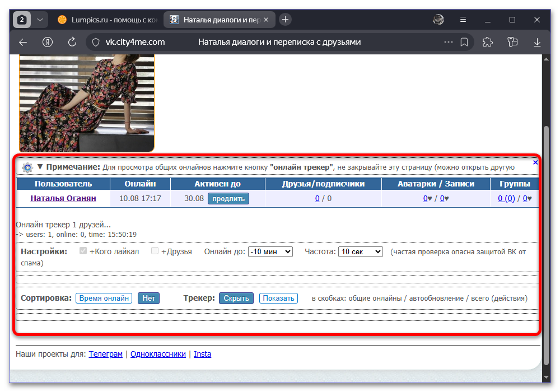
Task: Toggle the +Кого лайкал checkbox
Action: [83, 251]
